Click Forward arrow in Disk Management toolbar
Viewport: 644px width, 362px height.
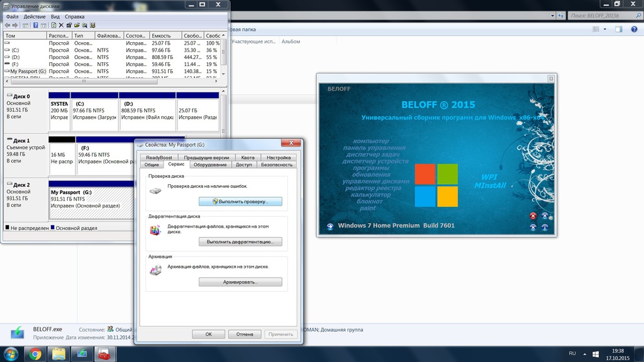15,25
